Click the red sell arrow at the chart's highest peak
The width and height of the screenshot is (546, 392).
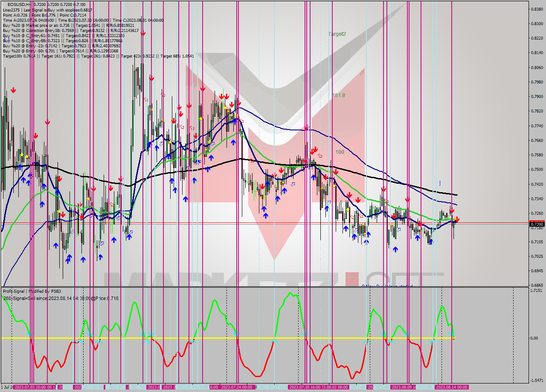pyautogui.click(x=143, y=33)
